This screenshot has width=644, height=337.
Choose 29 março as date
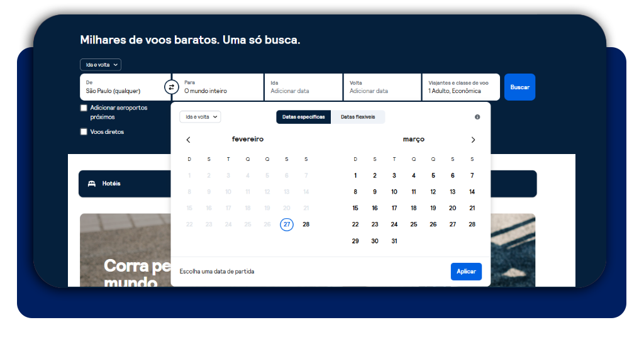click(355, 241)
